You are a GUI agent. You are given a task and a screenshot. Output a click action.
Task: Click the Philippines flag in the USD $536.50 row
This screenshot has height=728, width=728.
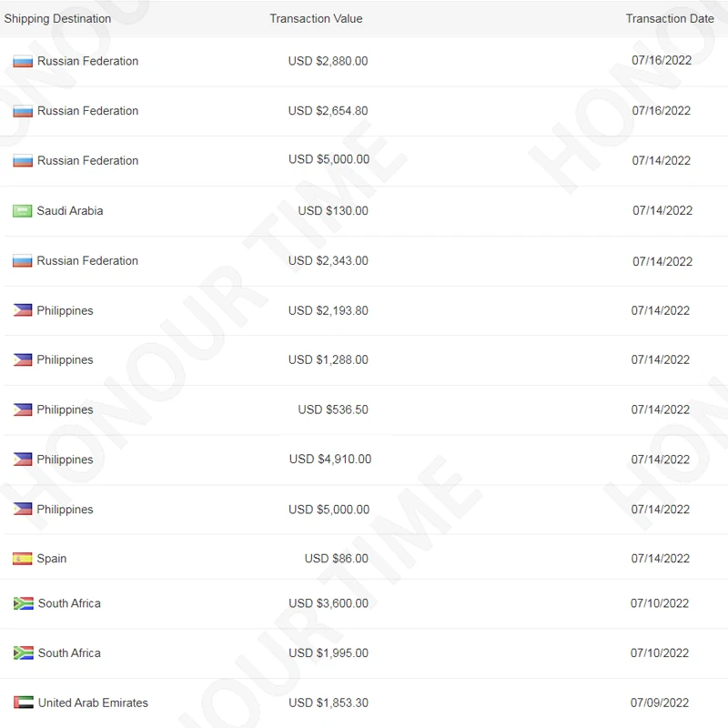click(23, 410)
